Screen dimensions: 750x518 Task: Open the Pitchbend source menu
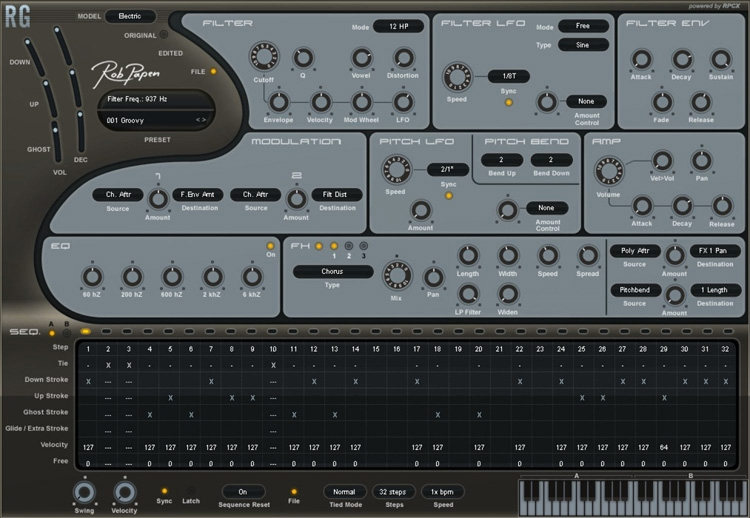635,290
